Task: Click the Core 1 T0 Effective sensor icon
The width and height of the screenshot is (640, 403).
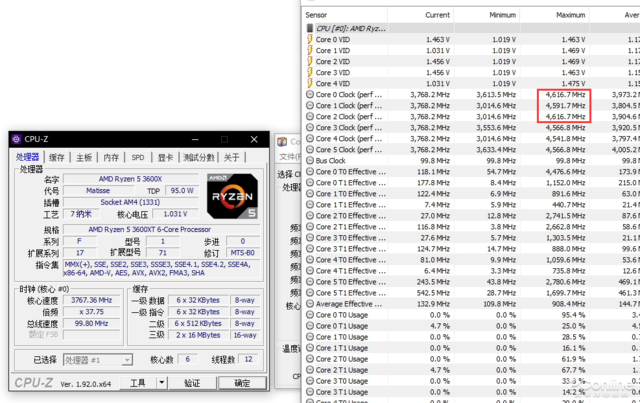Action: click(310, 194)
